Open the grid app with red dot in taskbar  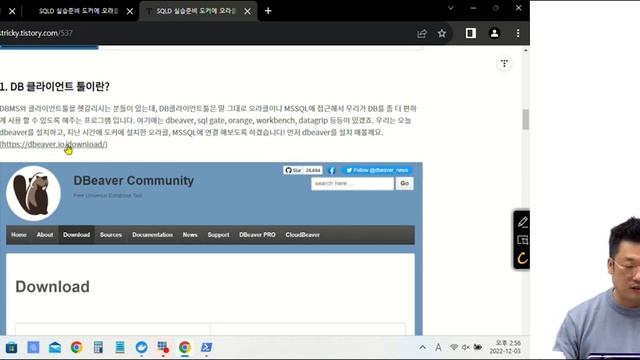(163, 347)
